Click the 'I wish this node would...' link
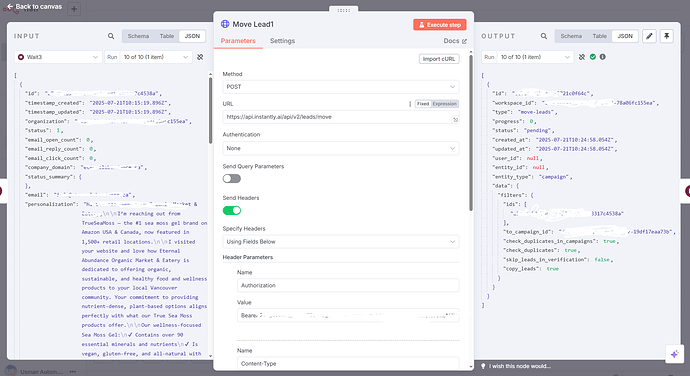Screen dimensions: 690x376 [520, 366]
